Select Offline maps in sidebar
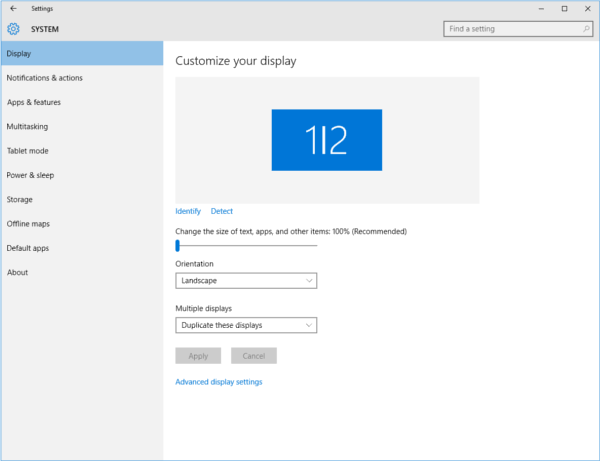The image size is (600, 461). click(x=82, y=224)
